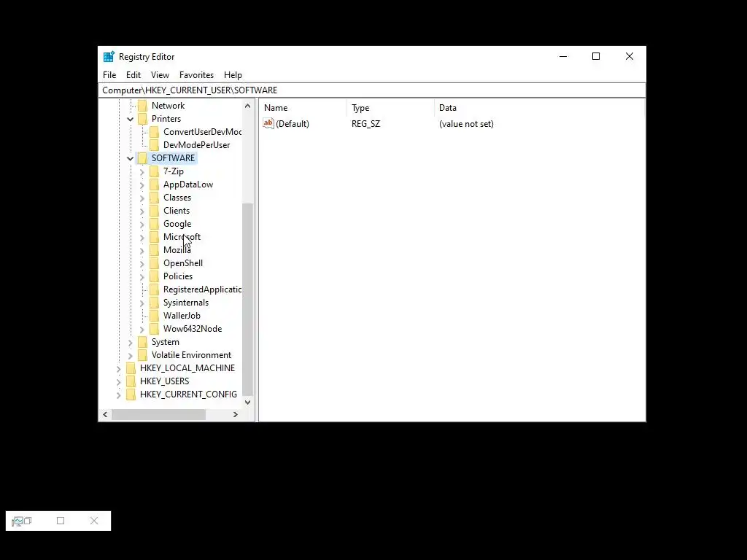Click the "(value not set)" data cell
This screenshot has height=560, width=747.
pyautogui.click(x=466, y=124)
